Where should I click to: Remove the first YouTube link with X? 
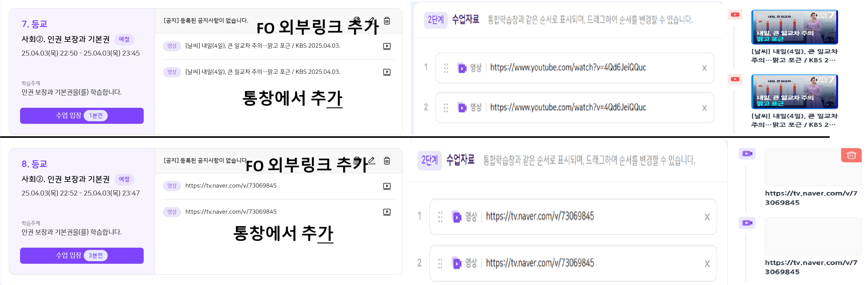pos(704,68)
